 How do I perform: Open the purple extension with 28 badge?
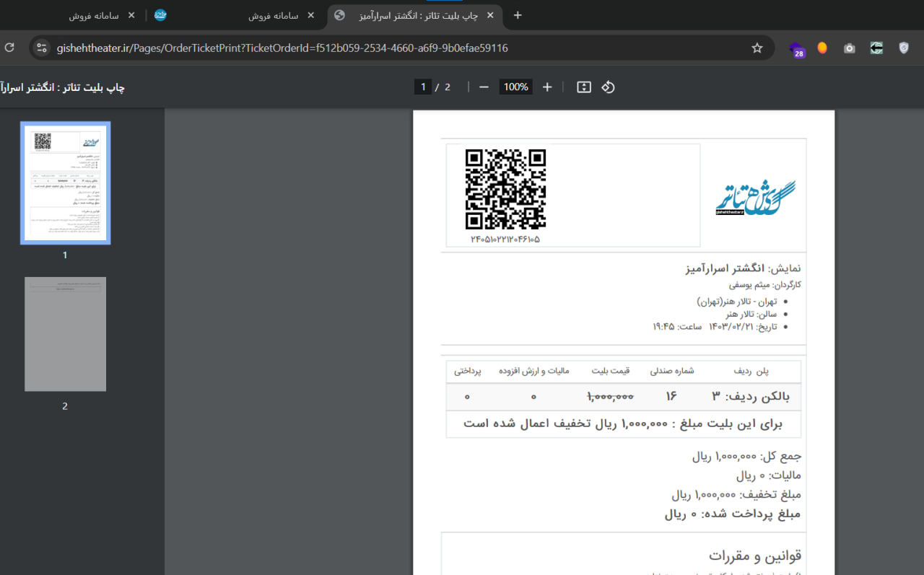pyautogui.click(x=797, y=49)
